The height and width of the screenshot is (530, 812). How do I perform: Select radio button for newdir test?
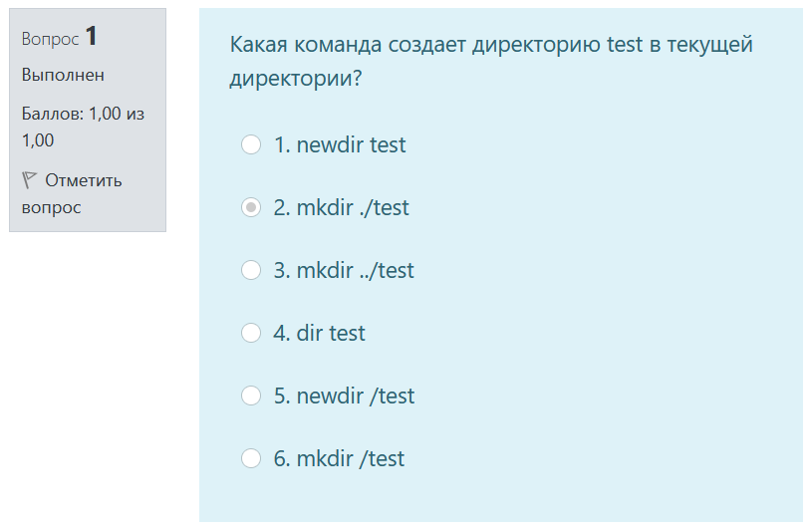[251, 144]
